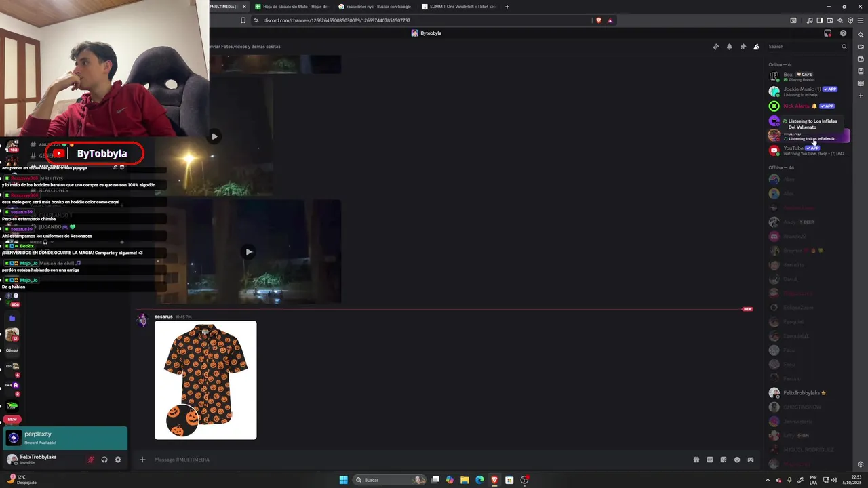
Task: Show pinned messages pin icon
Action: coord(743,47)
